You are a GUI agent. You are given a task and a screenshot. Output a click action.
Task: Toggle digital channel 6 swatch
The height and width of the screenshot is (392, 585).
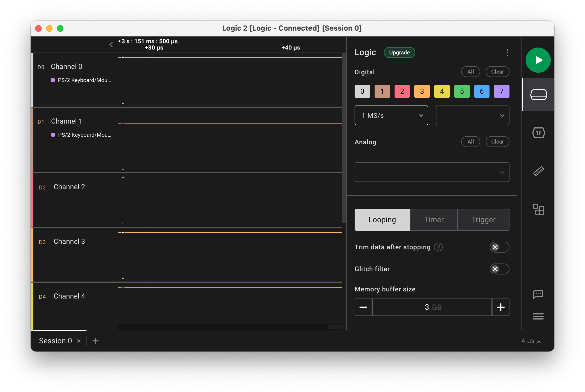[x=482, y=91]
